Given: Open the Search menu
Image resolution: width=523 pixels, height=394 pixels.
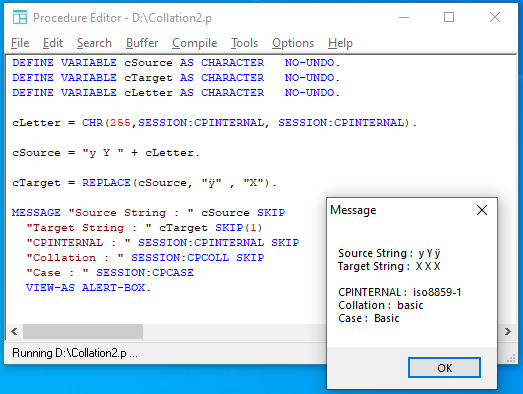Looking at the screenshot, I should tap(94, 43).
